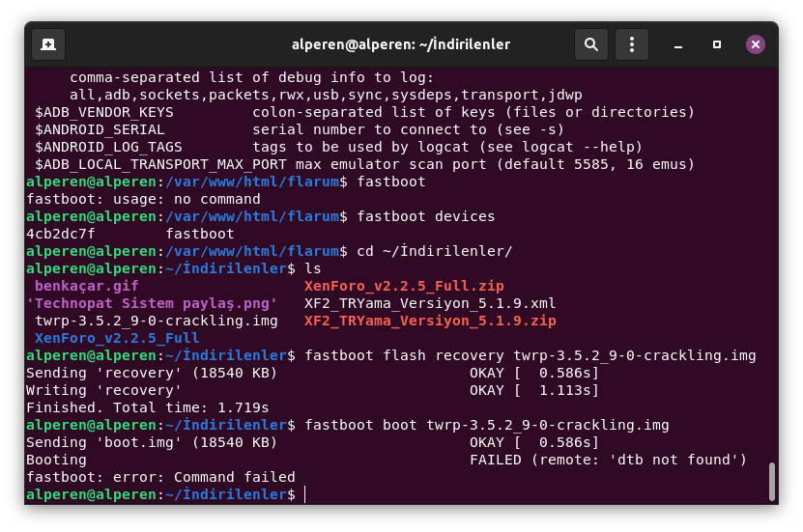Image resolution: width=803 pixels, height=532 pixels.
Task: Click the XF2_TRYama_Versiyon_5.1.9.zip file name
Action: 430,321
